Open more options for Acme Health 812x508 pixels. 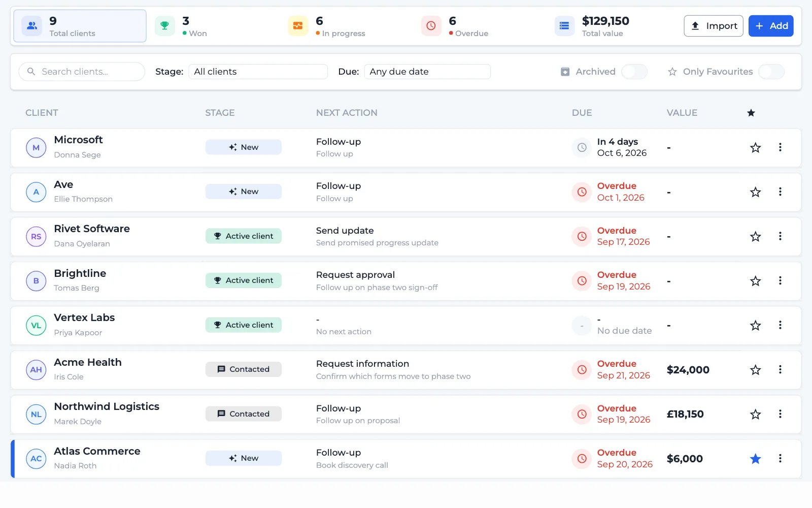pos(780,369)
